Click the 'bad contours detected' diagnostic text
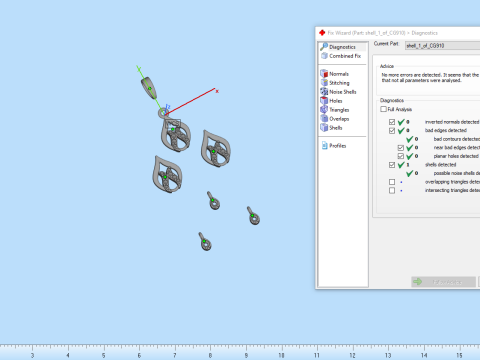 [x=457, y=139]
